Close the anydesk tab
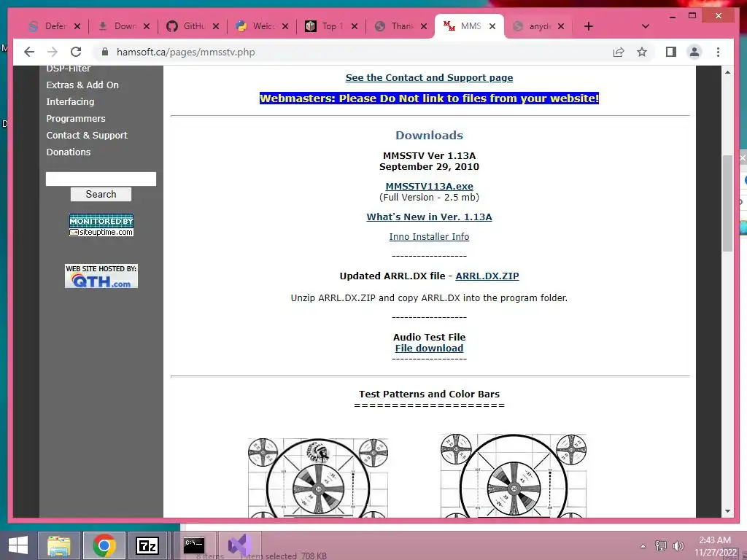Viewport: 747px width, 560px height. pyautogui.click(x=561, y=26)
